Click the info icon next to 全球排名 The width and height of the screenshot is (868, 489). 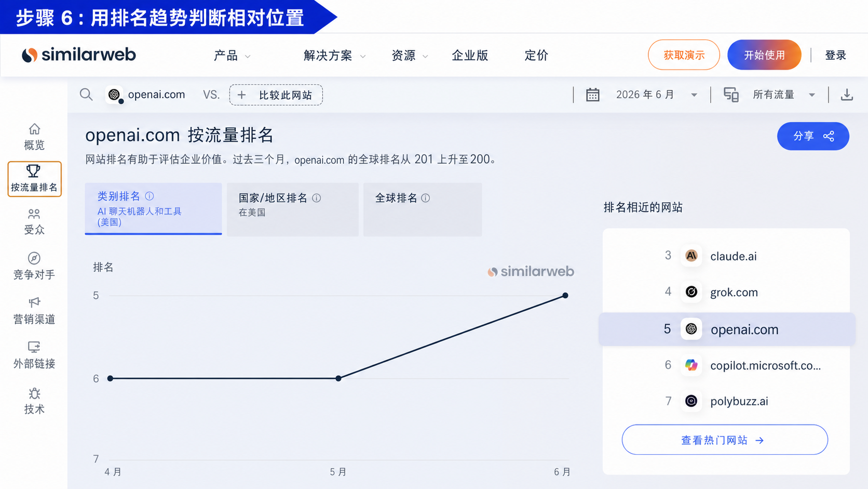pos(426,198)
